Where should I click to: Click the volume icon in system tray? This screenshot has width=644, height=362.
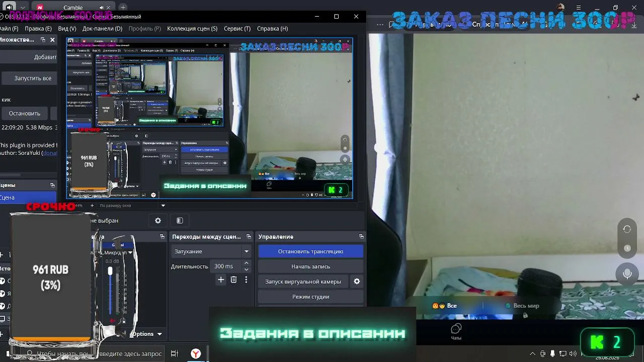click(573, 354)
